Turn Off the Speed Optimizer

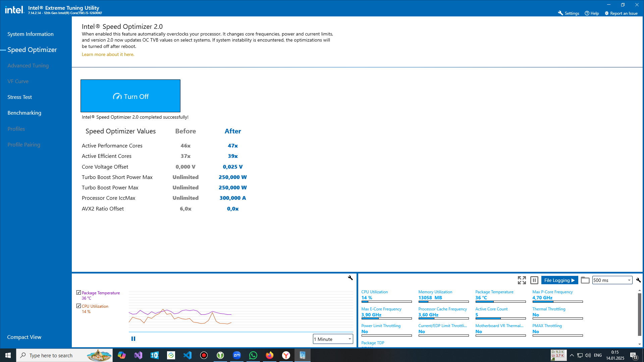[x=130, y=96]
